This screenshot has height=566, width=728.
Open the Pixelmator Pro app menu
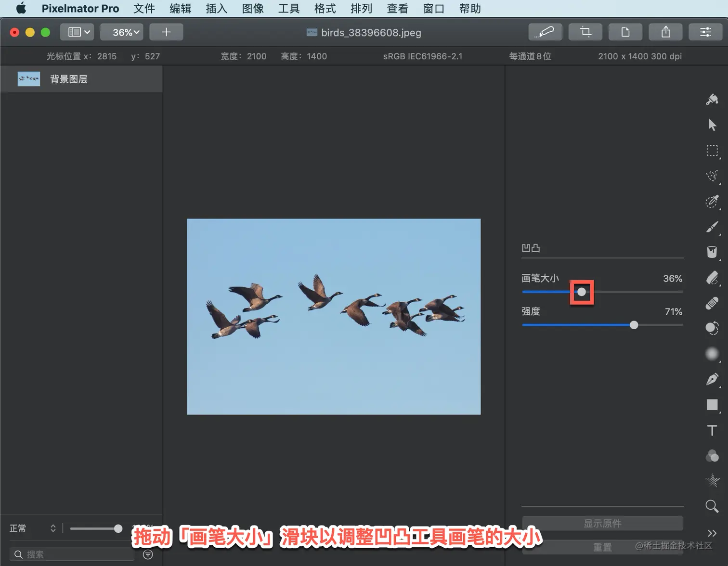click(x=80, y=9)
